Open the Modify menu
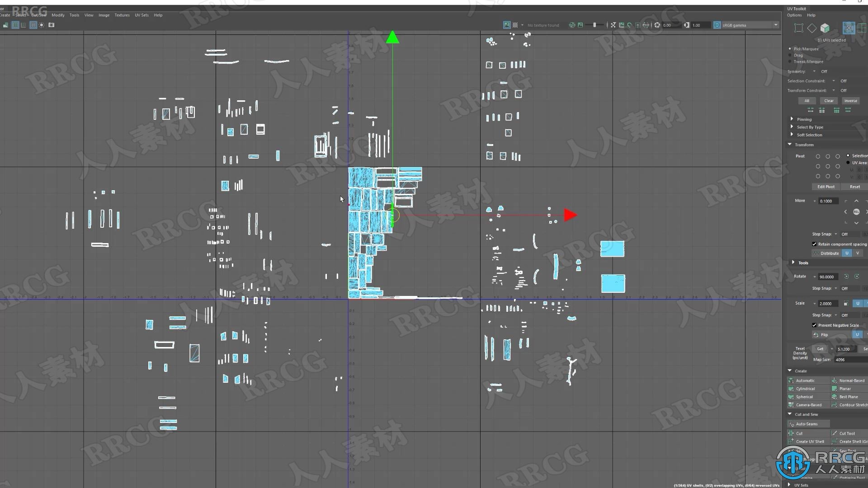868x488 pixels. pos(58,15)
